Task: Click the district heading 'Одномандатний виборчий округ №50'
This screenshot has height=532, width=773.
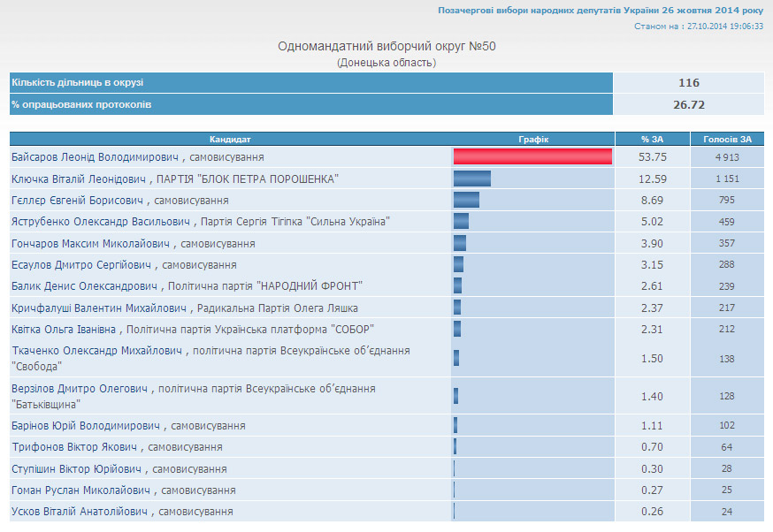Action: tap(386, 46)
